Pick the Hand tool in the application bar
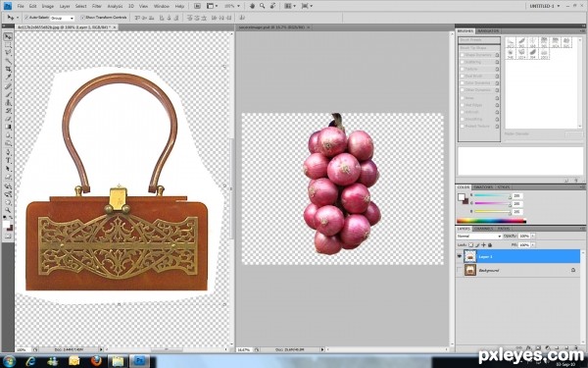 click(253, 6)
